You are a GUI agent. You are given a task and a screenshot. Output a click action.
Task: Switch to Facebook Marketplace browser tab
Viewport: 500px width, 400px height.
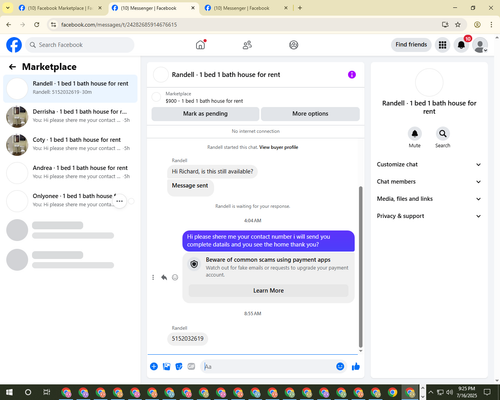coord(60,8)
